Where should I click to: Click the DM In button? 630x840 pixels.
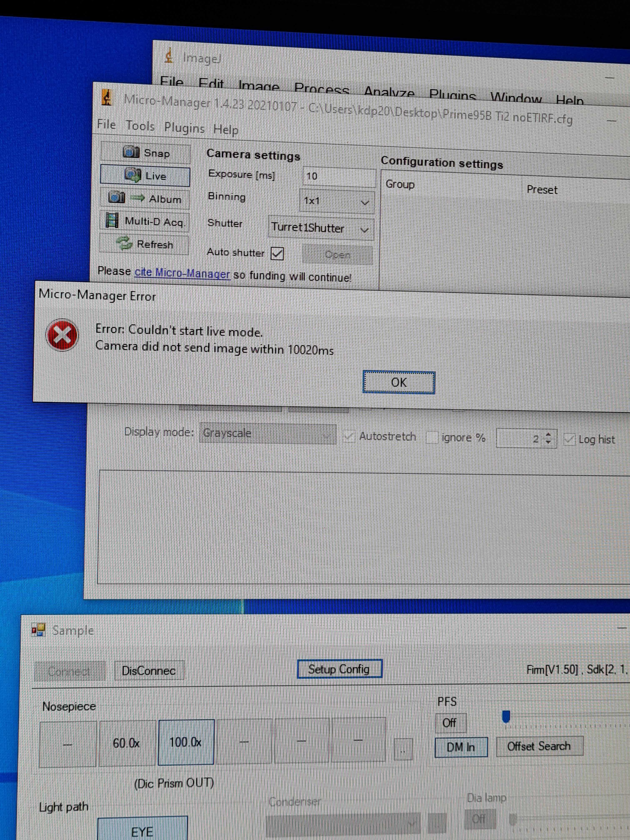tap(461, 747)
